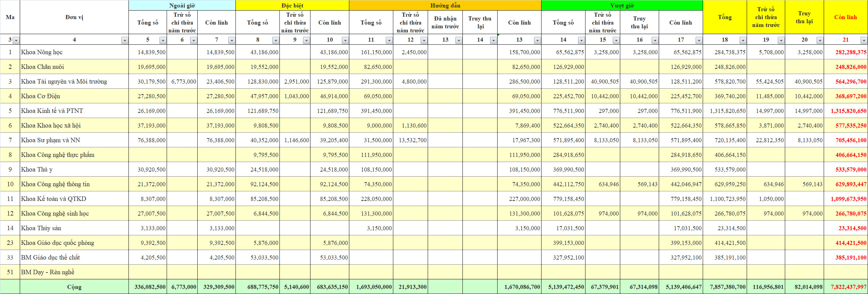Select the "Khoa Sư phạm và NN" cell
Image resolution: width=868 pixels, height=294 pixels.
pos(74,140)
